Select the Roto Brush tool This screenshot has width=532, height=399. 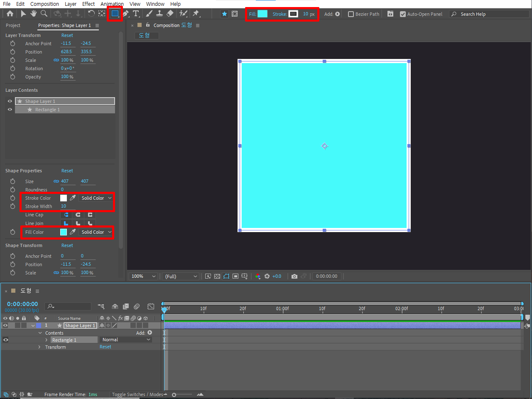[183, 14]
